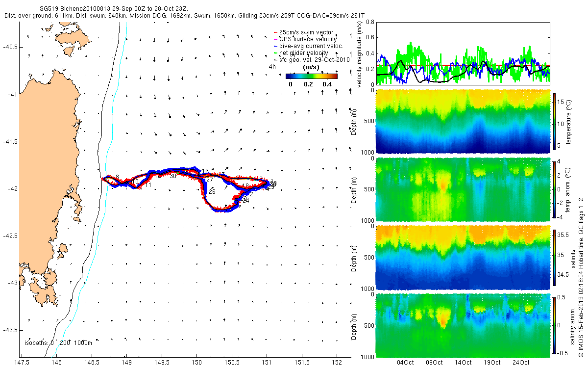The width and height of the screenshot is (588, 368).
Task: Click the salinity colorbar
Action: click(555, 257)
